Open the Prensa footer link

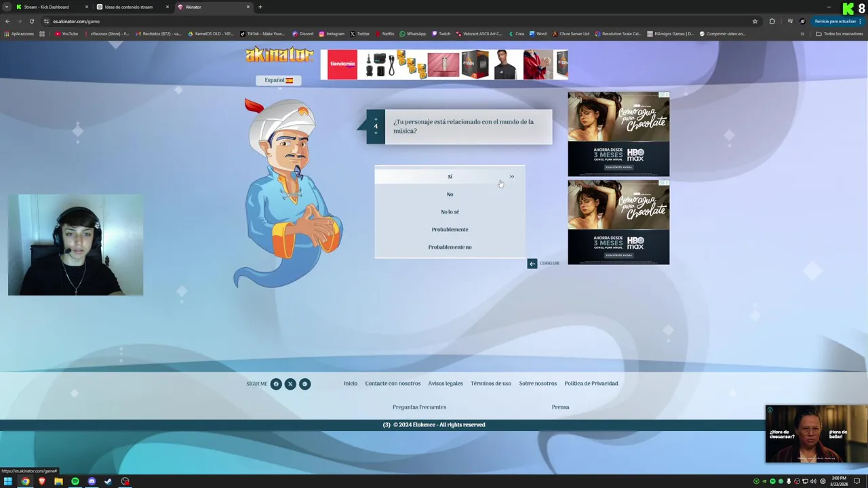tap(560, 407)
